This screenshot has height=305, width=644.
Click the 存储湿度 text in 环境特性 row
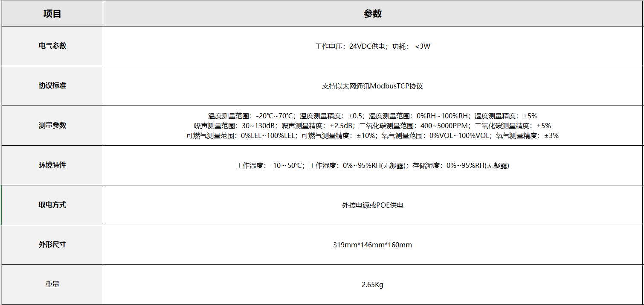coord(461,166)
